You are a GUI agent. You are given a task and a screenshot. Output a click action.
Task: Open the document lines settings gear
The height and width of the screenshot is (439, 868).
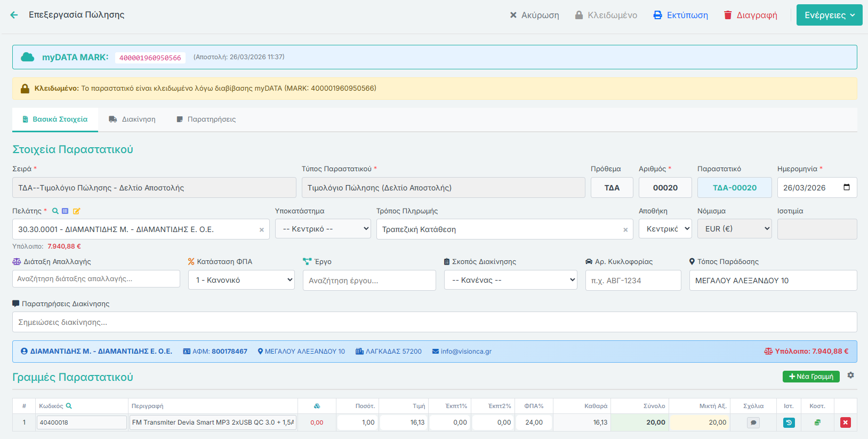coord(850,376)
